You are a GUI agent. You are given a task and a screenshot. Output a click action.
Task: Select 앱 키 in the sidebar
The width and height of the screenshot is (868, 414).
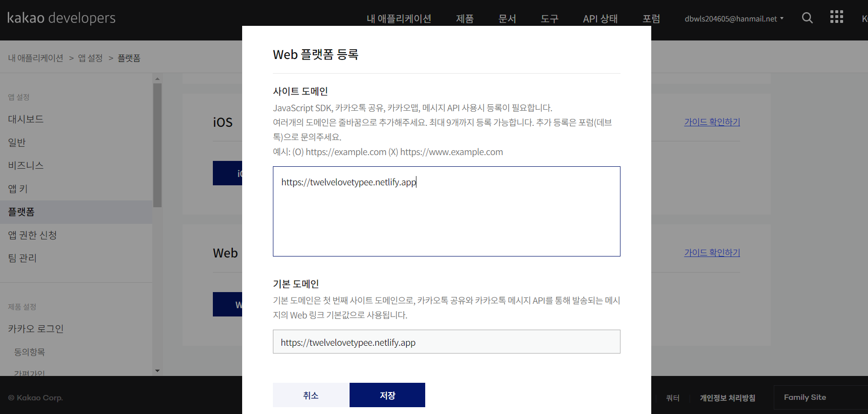coord(76,189)
